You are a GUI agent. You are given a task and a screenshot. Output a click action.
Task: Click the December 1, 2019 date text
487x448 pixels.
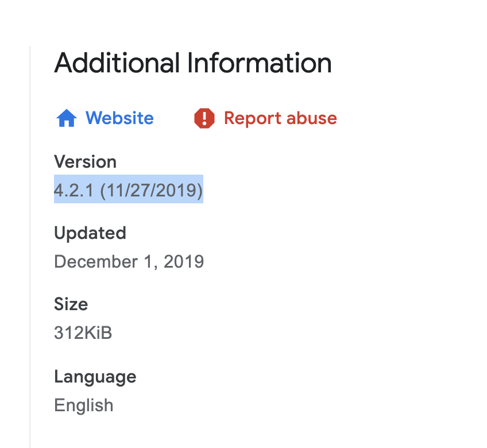pos(129,261)
